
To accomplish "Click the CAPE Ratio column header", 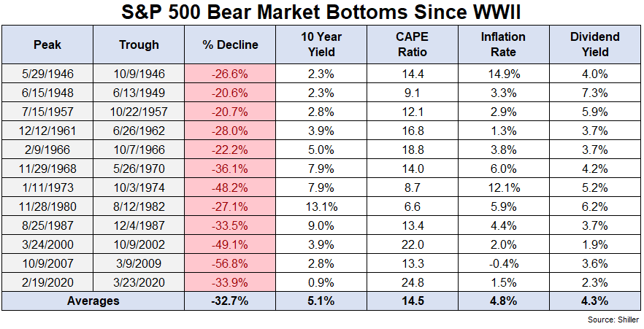I will click(413, 44).
